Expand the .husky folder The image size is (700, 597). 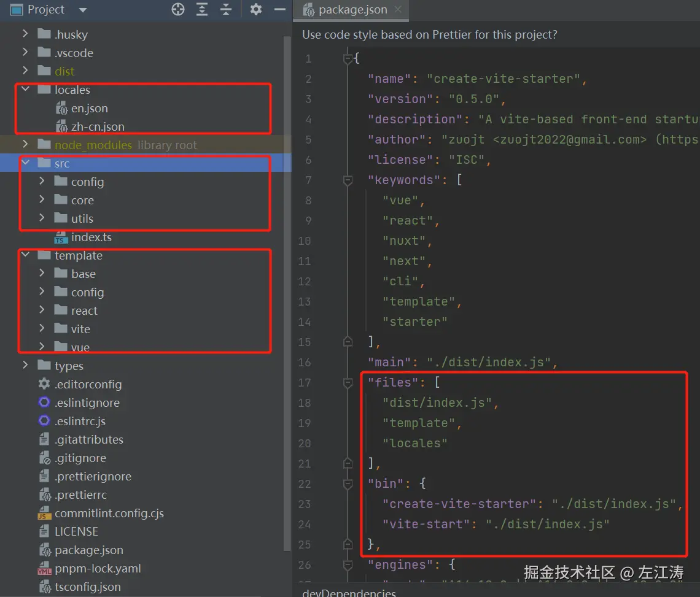(x=25, y=34)
